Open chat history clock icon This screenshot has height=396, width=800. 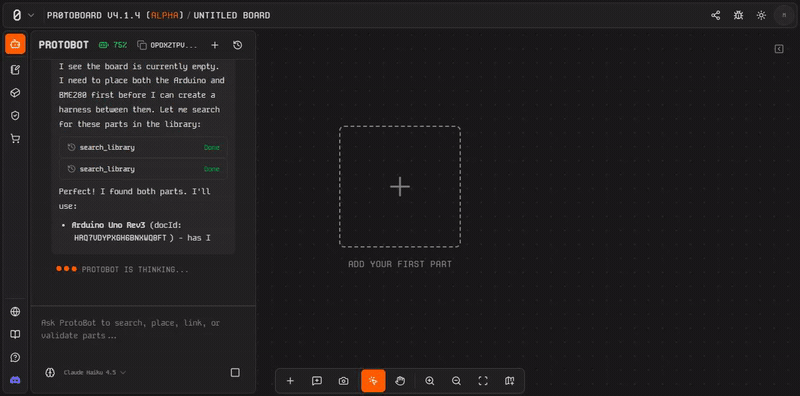coord(237,45)
